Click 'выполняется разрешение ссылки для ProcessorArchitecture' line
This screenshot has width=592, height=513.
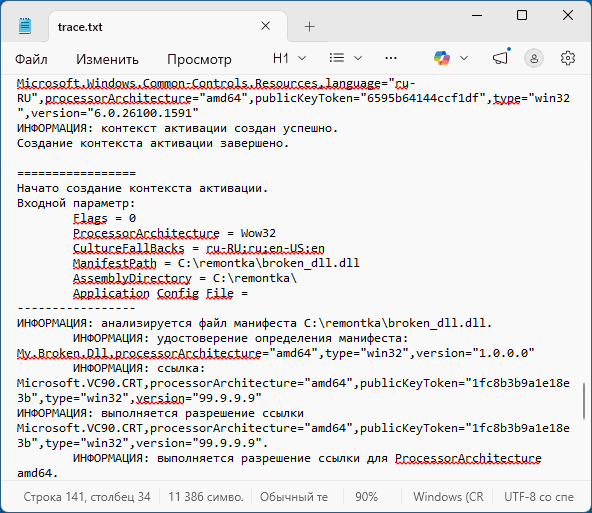tap(307, 458)
